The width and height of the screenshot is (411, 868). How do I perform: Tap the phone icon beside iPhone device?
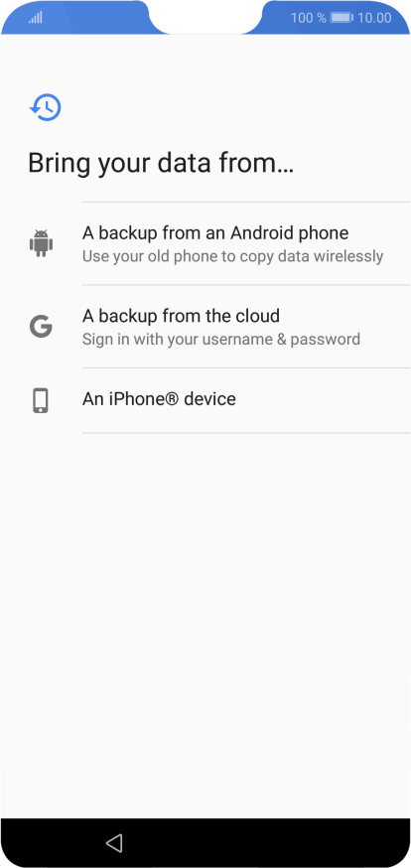click(x=41, y=401)
